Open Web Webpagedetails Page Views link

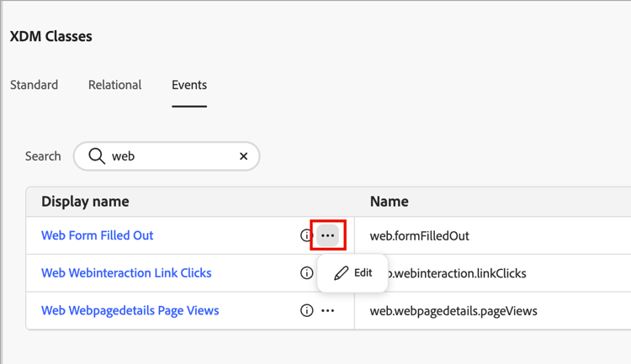click(x=130, y=311)
